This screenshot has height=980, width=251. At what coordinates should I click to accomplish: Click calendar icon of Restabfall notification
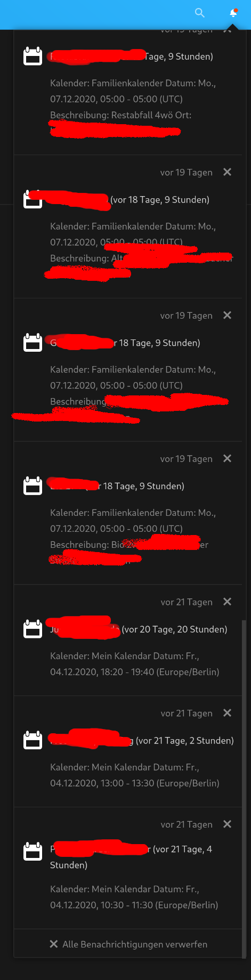pyautogui.click(x=33, y=56)
